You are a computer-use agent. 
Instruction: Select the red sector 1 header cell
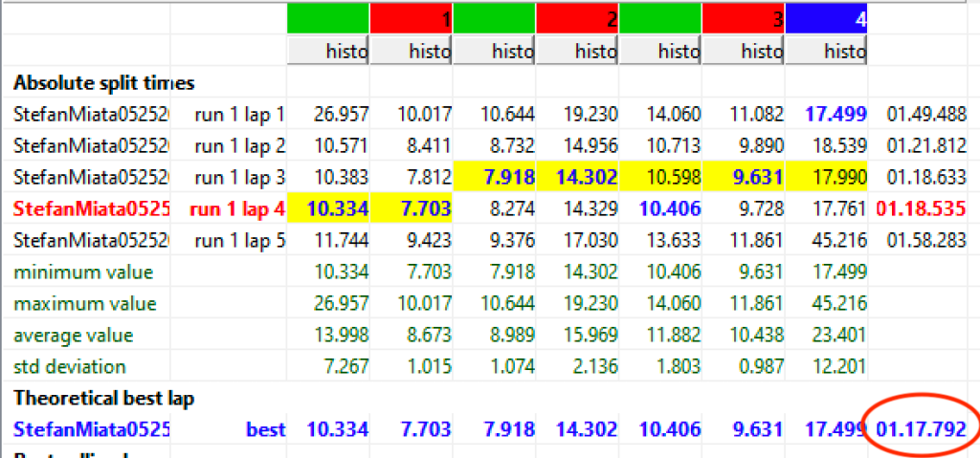411,18
